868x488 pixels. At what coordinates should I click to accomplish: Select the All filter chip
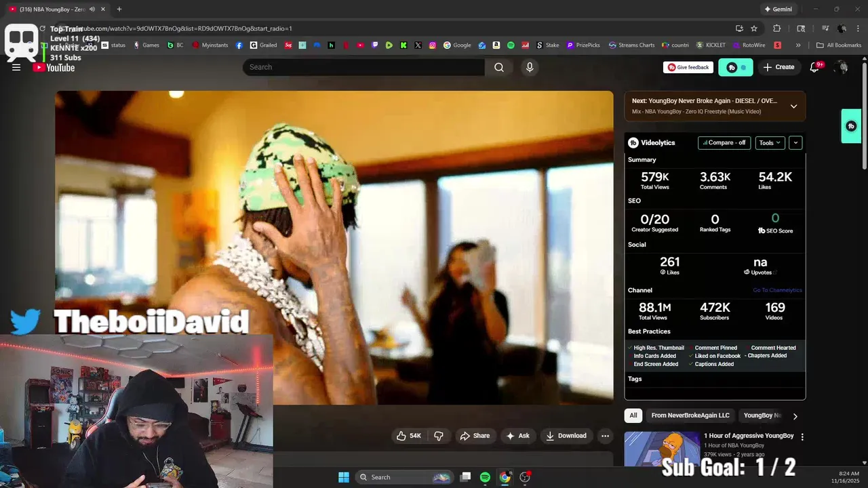[x=633, y=415]
